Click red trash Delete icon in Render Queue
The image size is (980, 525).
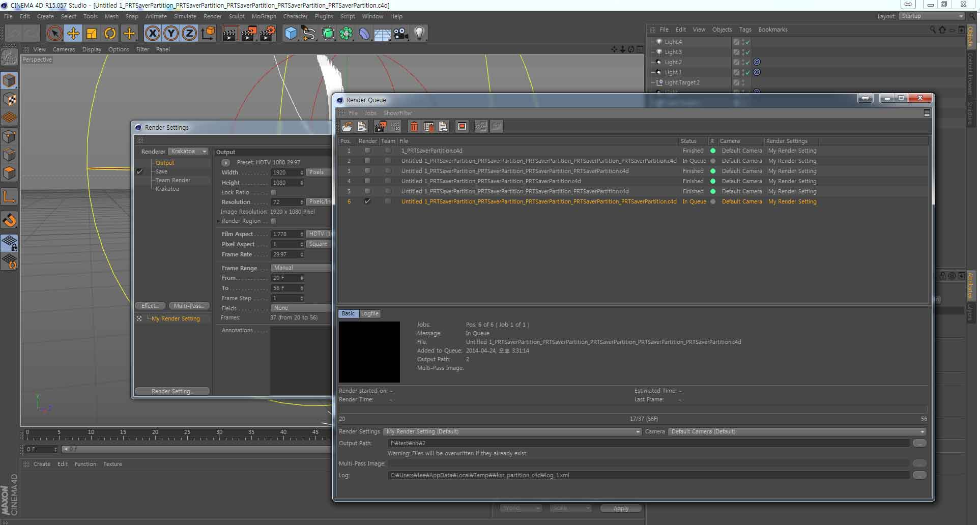click(x=414, y=127)
